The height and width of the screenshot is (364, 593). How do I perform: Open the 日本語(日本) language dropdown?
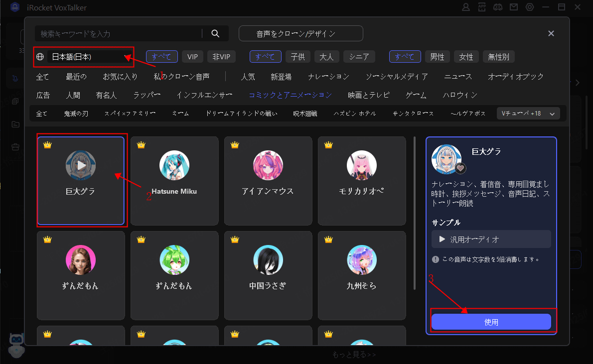[90, 57]
